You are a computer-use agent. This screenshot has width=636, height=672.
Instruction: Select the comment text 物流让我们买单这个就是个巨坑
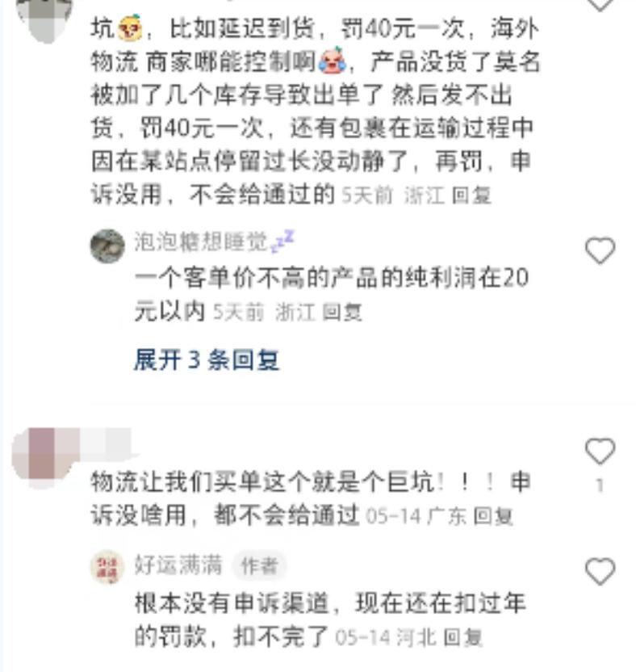coord(262,482)
